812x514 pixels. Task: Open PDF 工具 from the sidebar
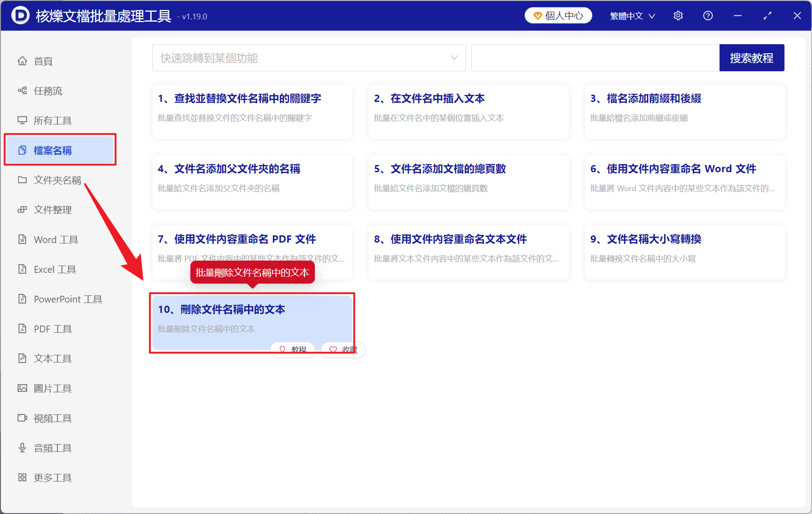51,329
